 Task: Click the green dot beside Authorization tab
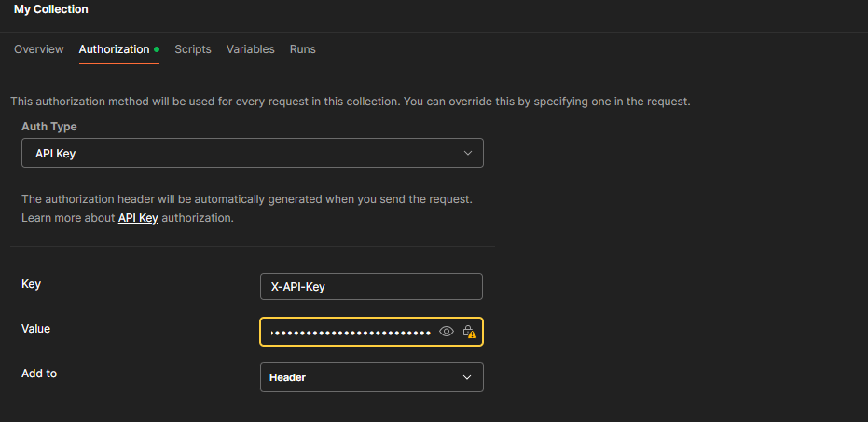(157, 49)
